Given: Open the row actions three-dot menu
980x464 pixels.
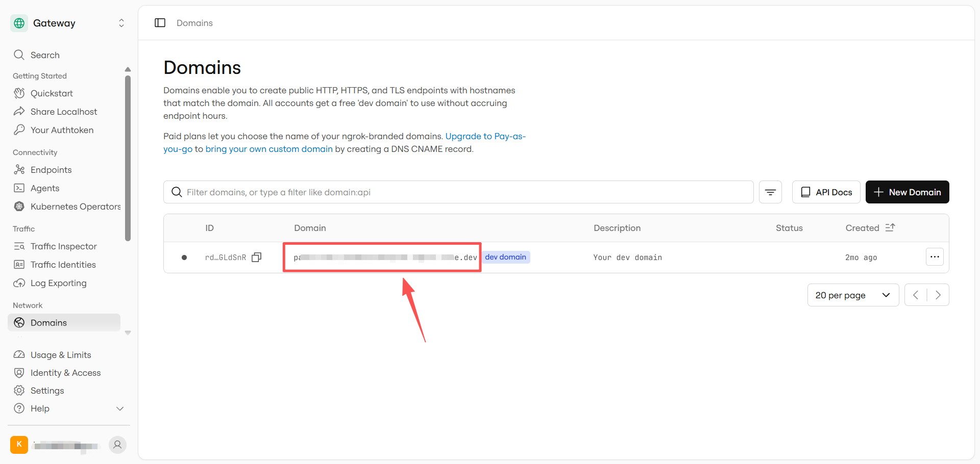Looking at the screenshot, I should pos(935,257).
